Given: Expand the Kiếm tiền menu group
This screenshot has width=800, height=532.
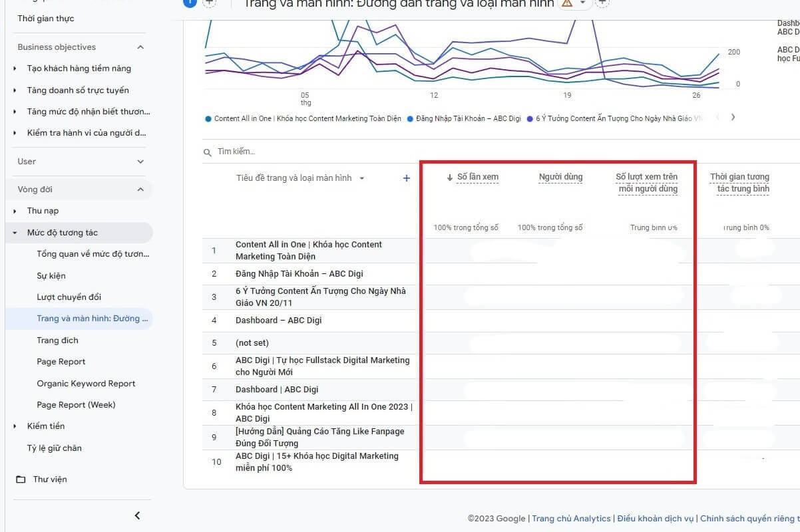Looking at the screenshot, I should (15, 426).
